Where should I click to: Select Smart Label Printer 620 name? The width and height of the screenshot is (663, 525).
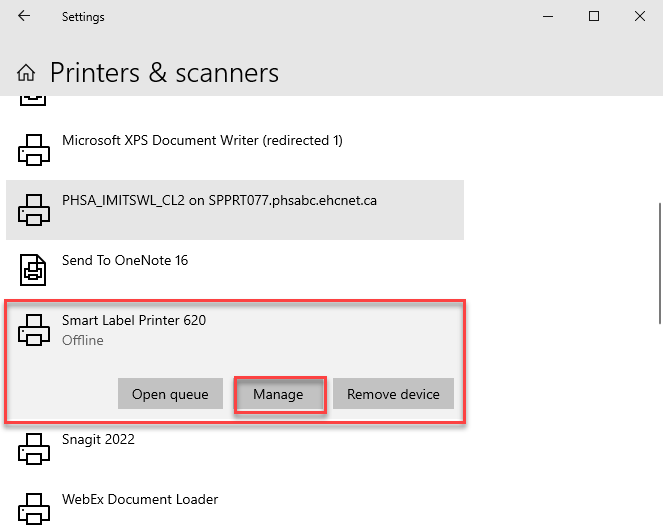click(x=134, y=320)
